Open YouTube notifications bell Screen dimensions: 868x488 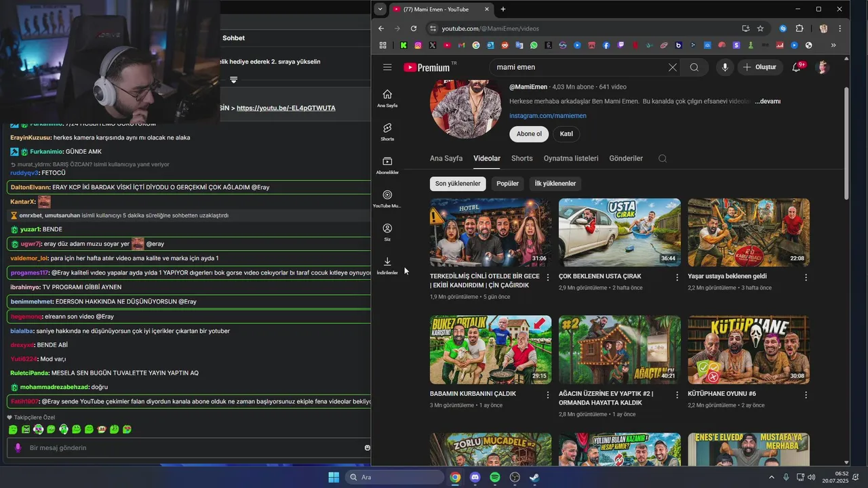[797, 67]
